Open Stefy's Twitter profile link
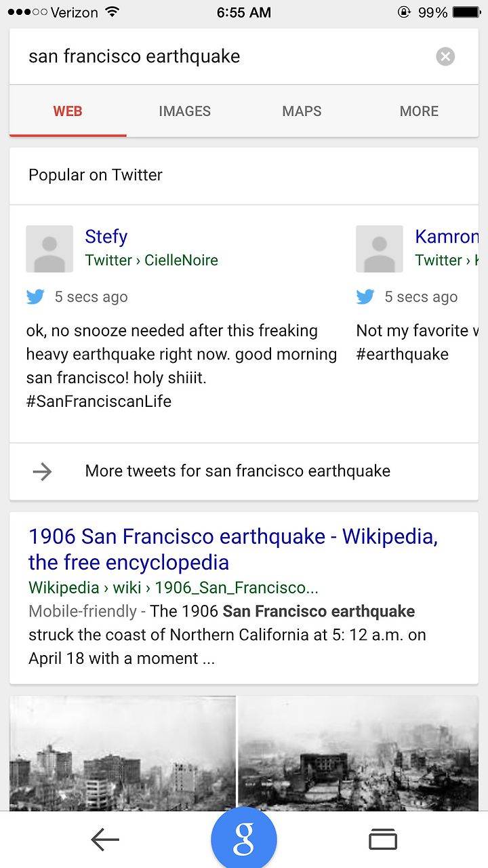Image resolution: width=488 pixels, height=868 pixels. [106, 237]
